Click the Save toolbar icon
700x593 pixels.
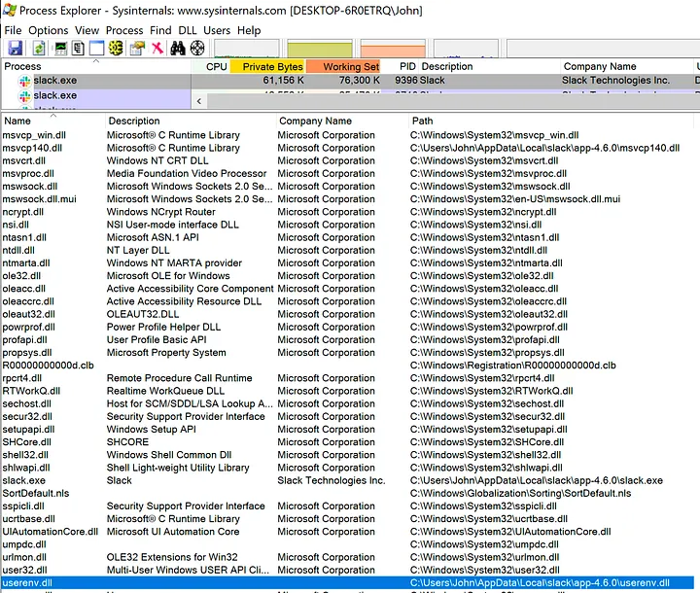14,48
